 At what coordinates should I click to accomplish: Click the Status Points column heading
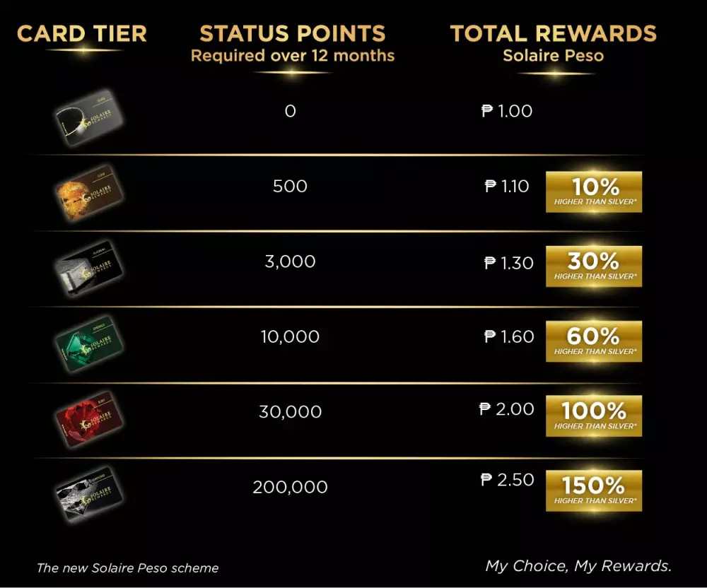(293, 33)
